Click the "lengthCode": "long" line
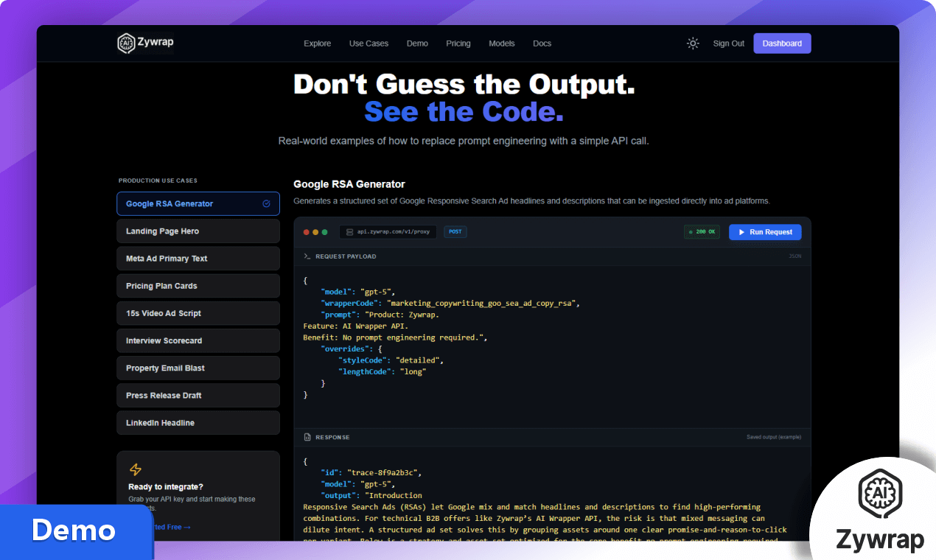This screenshot has width=936, height=560. (x=383, y=371)
